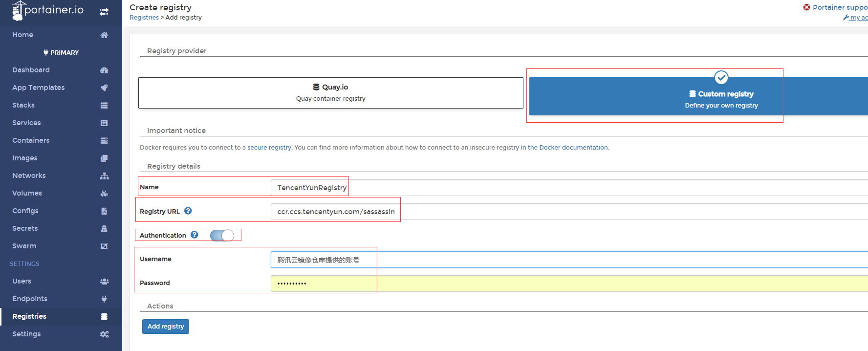The image size is (868, 351).
Task: Open Dashboard in the sidebar
Action: tap(31, 70)
